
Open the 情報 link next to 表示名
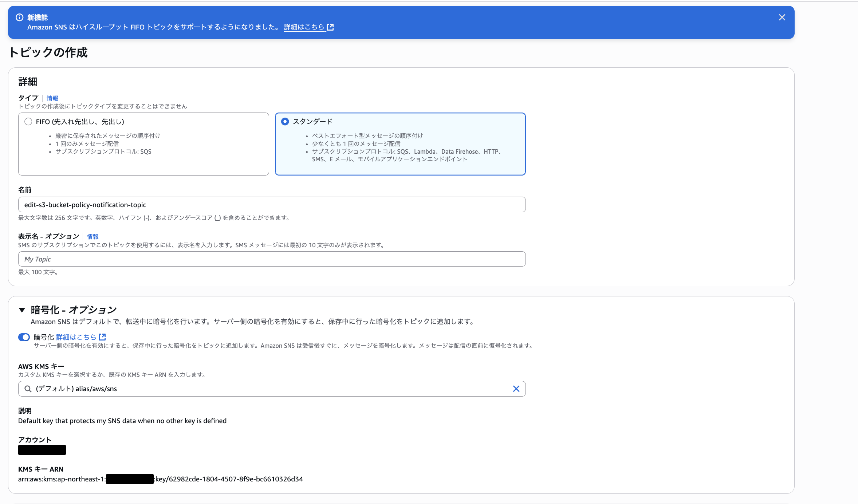[93, 237]
